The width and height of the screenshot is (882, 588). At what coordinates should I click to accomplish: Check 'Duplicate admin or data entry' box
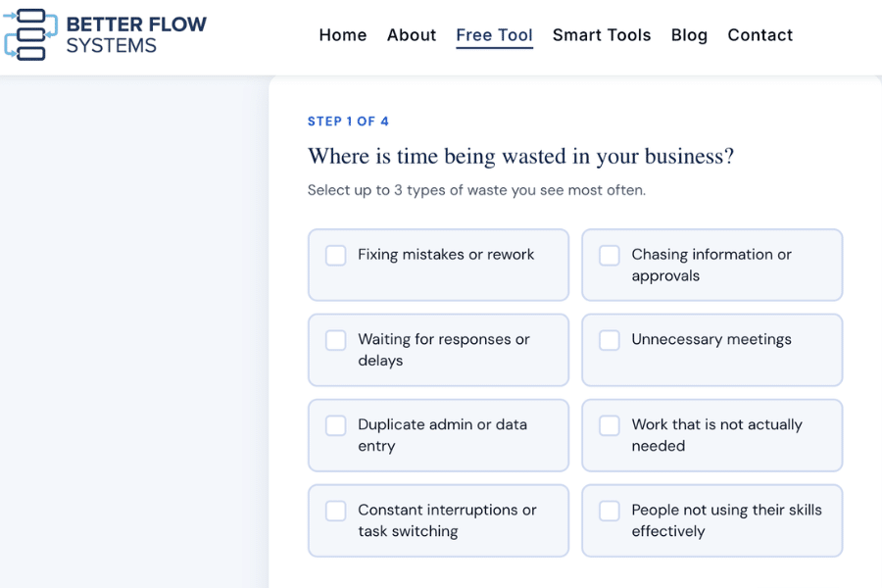336,425
